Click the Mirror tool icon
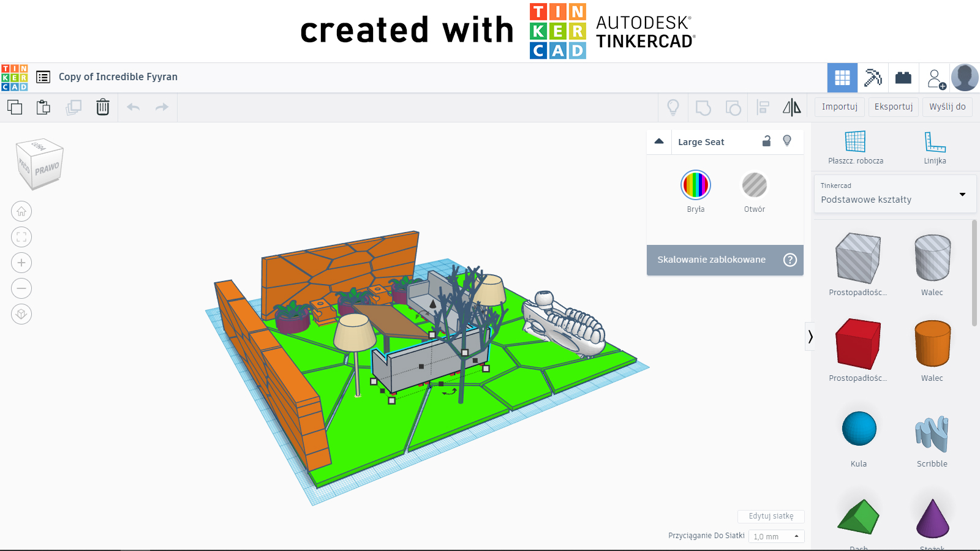This screenshot has height=551, width=980. coord(792,108)
